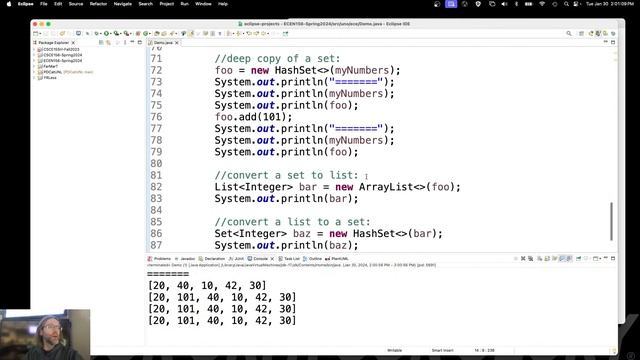The image size is (640, 360).
Task: Click the date and time in menu bar
Action: point(610,4)
